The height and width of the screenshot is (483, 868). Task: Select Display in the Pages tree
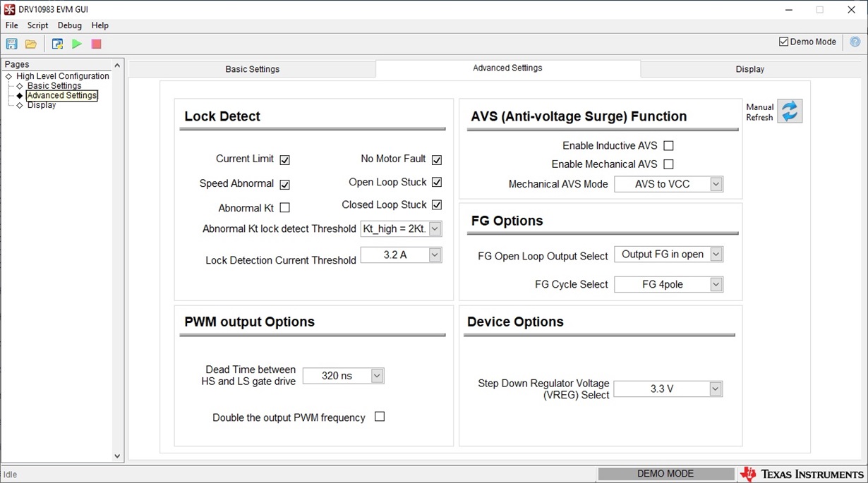[x=42, y=105]
